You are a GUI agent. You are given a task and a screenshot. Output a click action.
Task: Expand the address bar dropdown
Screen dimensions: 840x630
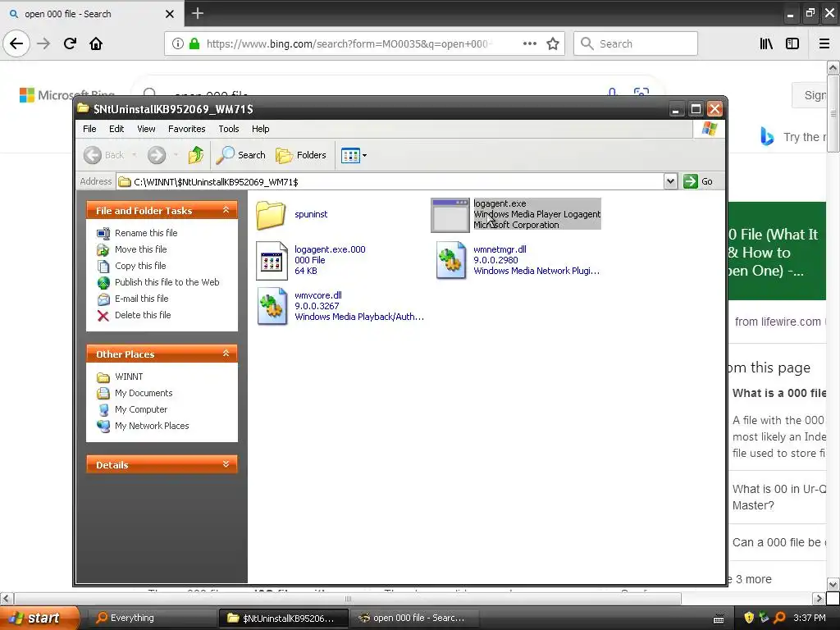670,181
